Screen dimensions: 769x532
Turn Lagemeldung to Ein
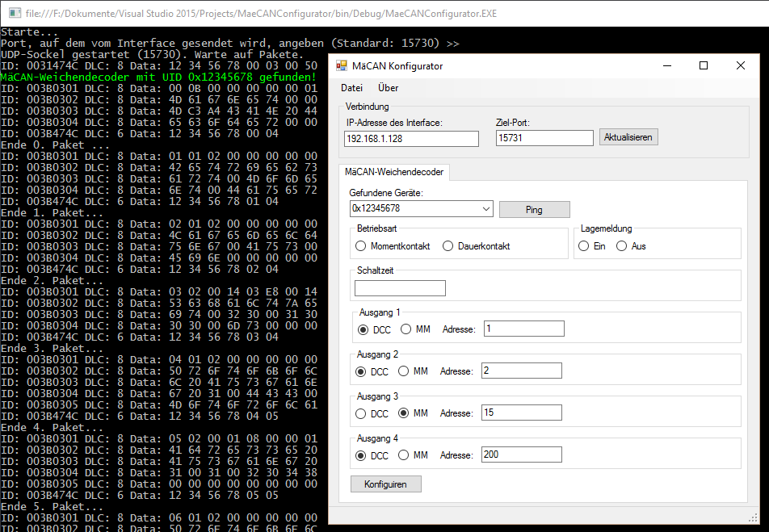592,246
